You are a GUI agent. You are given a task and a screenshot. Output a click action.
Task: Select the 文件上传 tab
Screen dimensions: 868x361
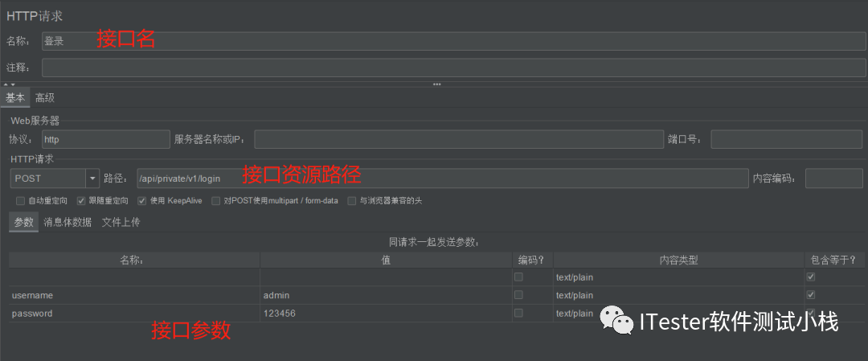point(121,223)
